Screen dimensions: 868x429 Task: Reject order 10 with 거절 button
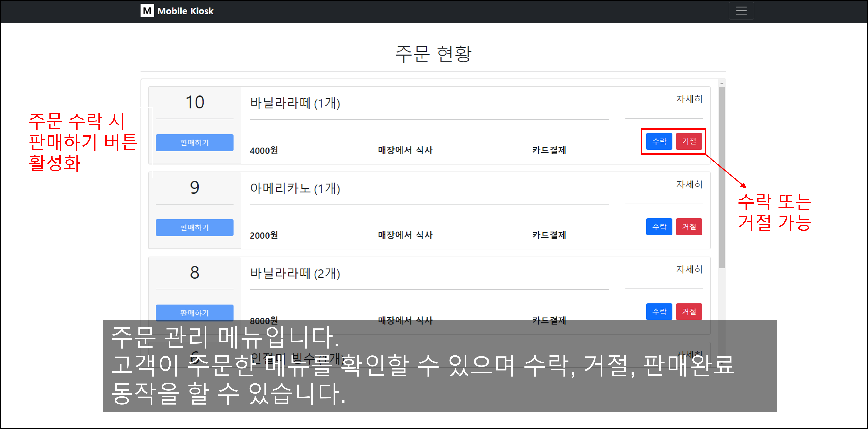click(x=689, y=141)
